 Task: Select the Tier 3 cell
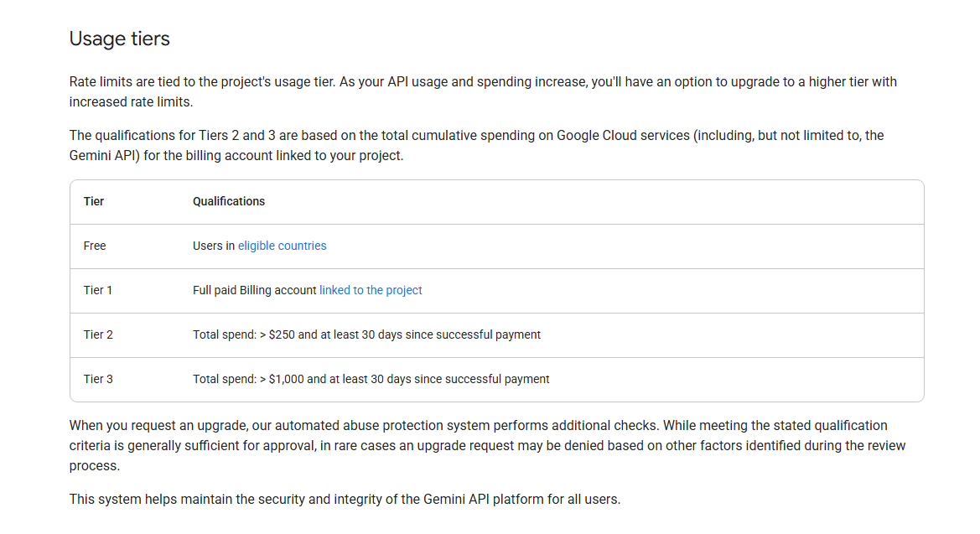click(x=98, y=379)
